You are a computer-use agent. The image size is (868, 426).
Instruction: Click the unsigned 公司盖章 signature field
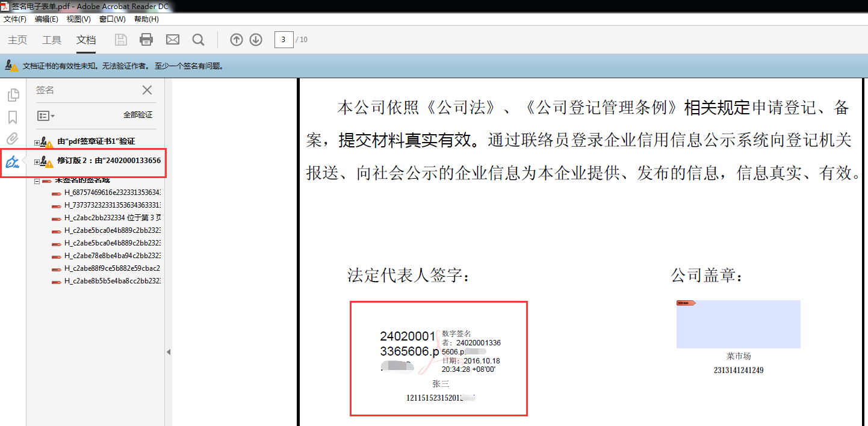(738, 325)
